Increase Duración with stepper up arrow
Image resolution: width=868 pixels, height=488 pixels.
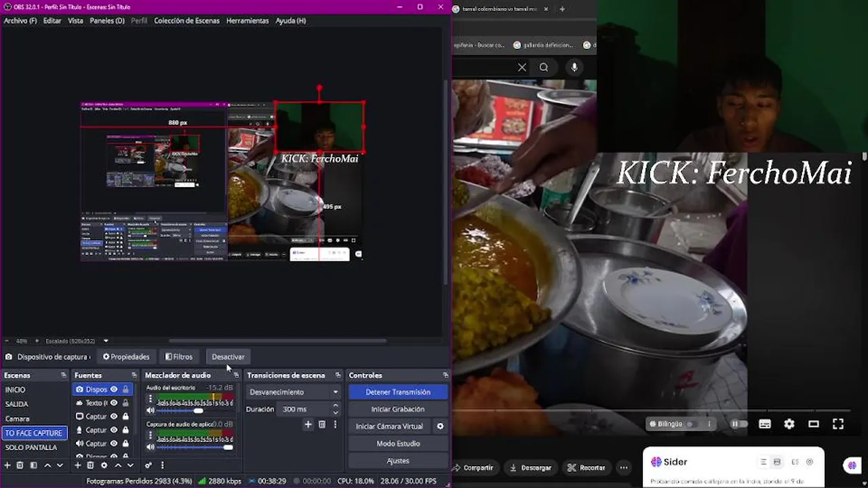[335, 406]
